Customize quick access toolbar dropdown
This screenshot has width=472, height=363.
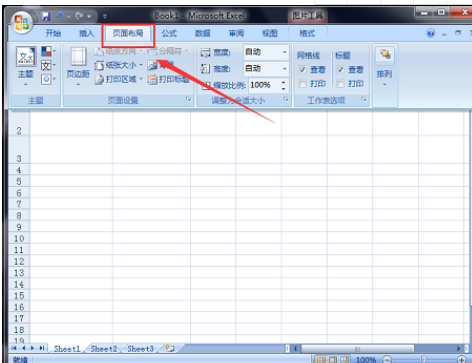(x=105, y=16)
